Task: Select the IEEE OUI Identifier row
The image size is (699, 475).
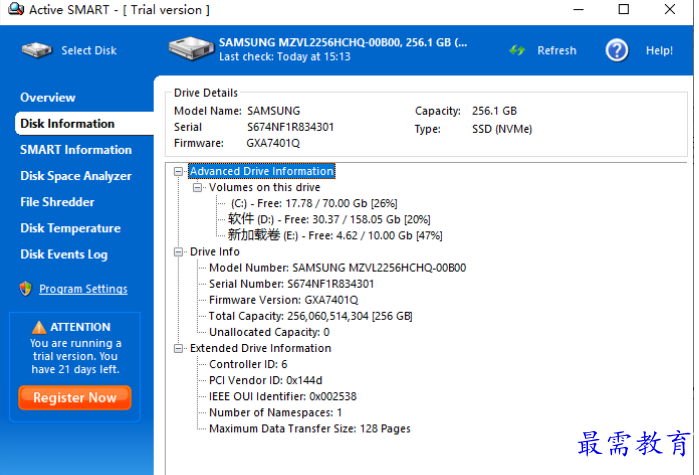Action: (x=283, y=397)
